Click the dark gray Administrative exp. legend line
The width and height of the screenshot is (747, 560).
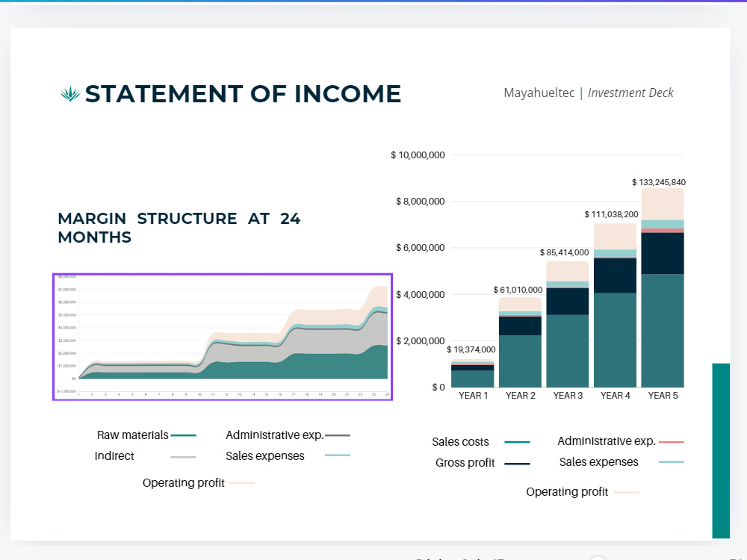pos(338,435)
